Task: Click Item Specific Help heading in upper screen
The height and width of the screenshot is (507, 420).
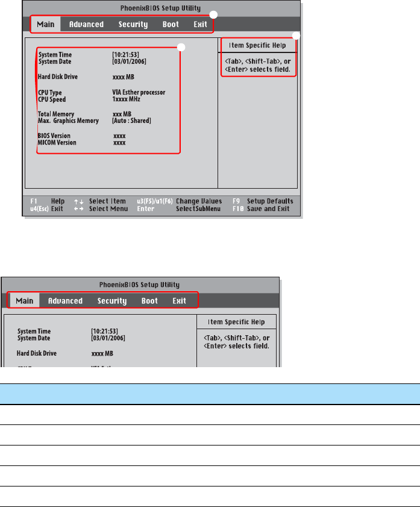Action: tap(257, 45)
